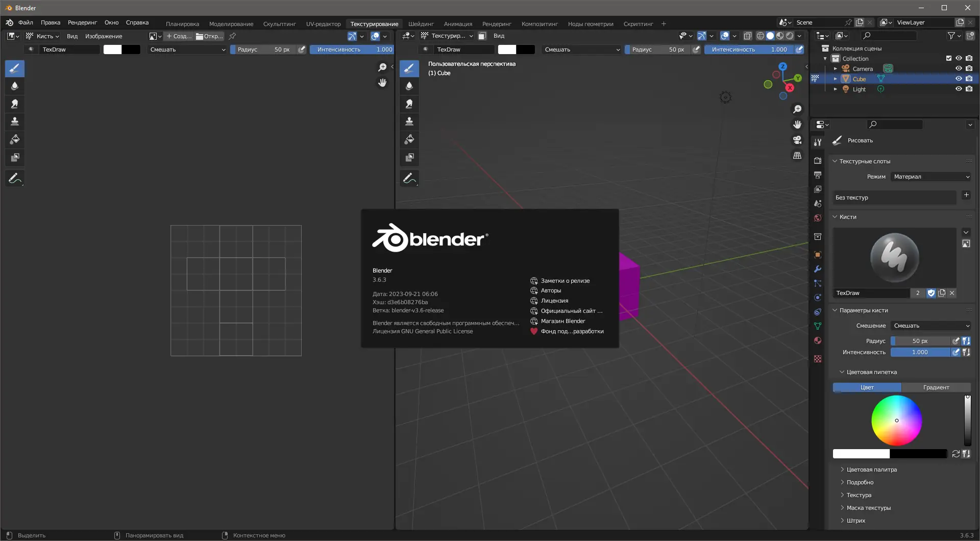Viewport: 980px width, 541px height.
Task: Select the Fill bucket tool in image editor
Action: [x=15, y=139]
